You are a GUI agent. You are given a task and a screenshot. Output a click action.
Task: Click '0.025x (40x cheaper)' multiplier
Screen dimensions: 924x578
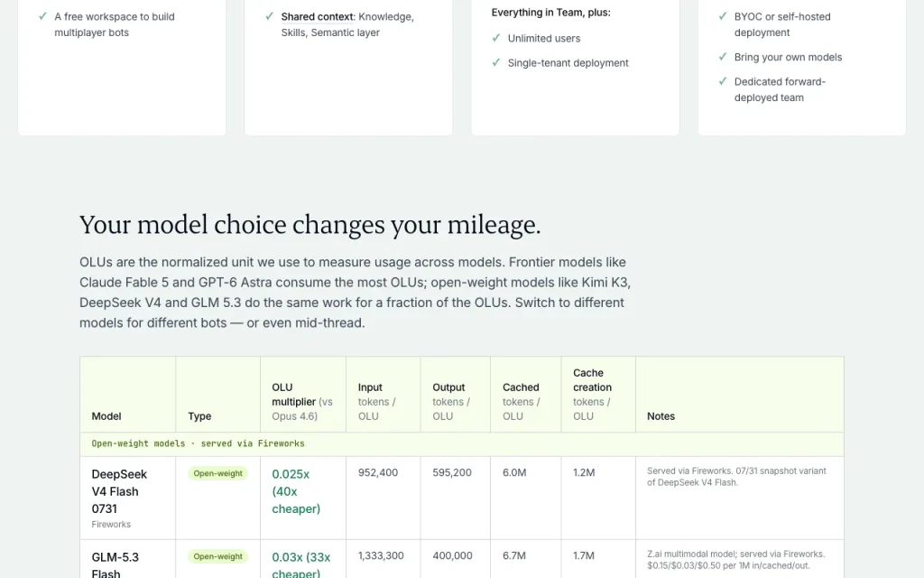[x=296, y=491]
